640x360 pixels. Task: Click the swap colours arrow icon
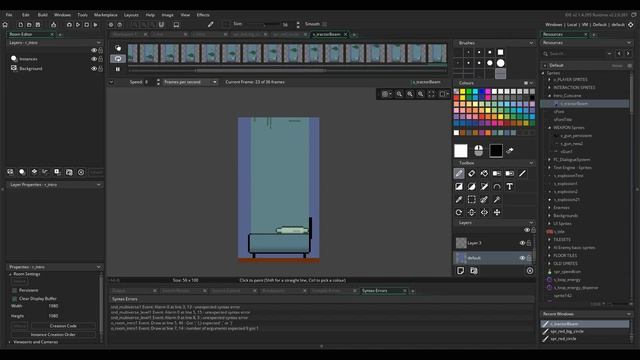[x=510, y=151]
